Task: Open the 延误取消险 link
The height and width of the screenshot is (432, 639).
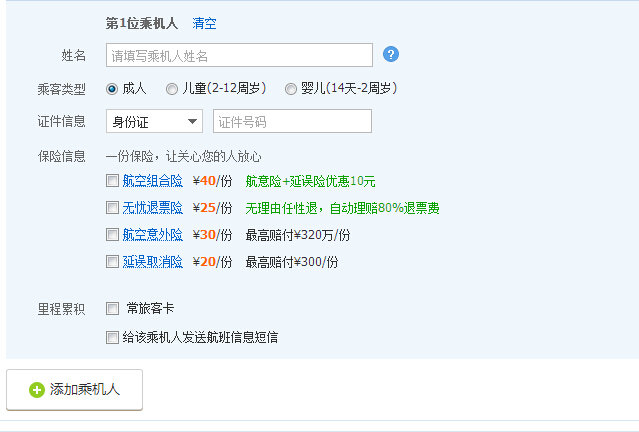Action: [x=153, y=262]
